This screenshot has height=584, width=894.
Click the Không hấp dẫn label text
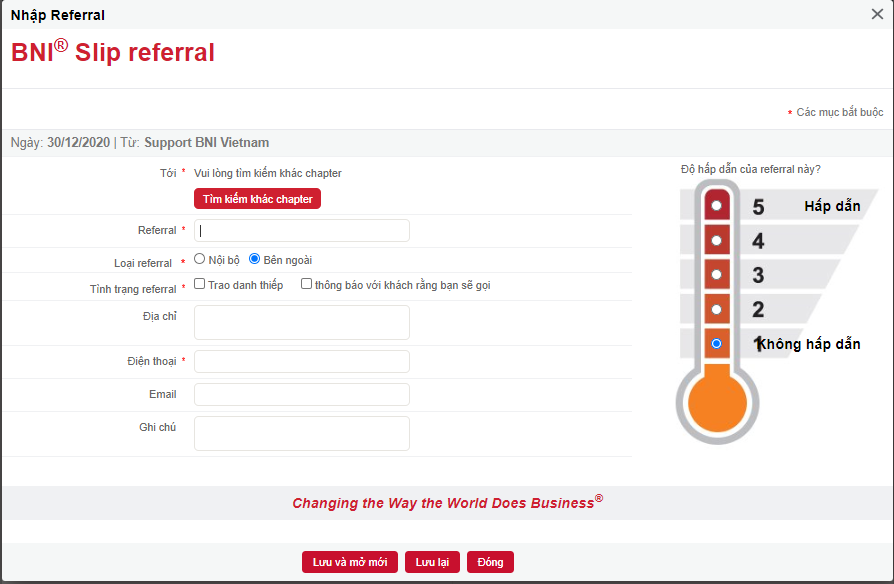(x=810, y=344)
